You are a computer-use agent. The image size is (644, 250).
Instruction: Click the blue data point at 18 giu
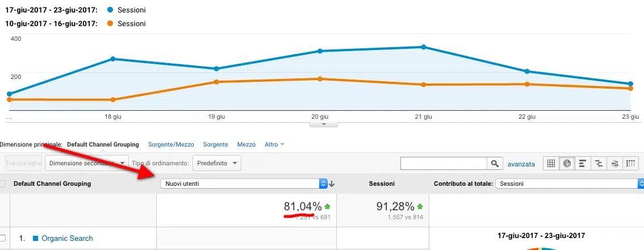click(x=113, y=59)
